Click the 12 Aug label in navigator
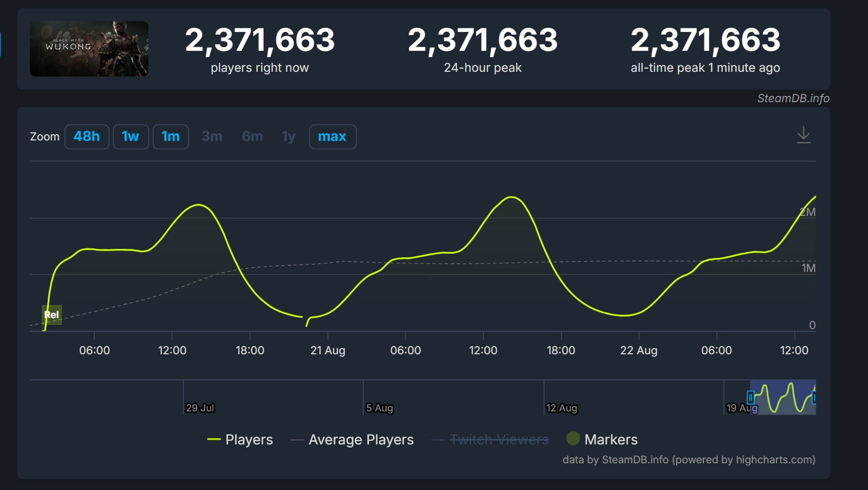This screenshot has width=868, height=490. point(561,408)
